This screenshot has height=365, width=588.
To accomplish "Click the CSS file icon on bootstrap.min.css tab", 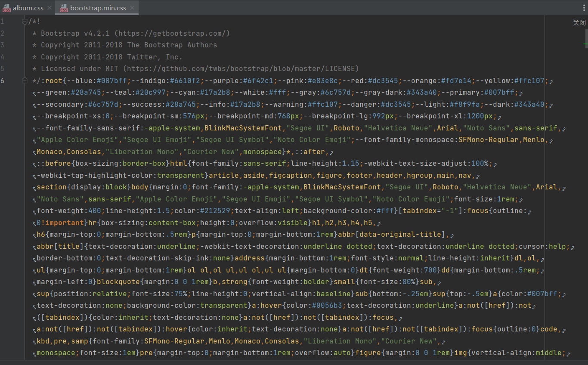I will [x=64, y=8].
